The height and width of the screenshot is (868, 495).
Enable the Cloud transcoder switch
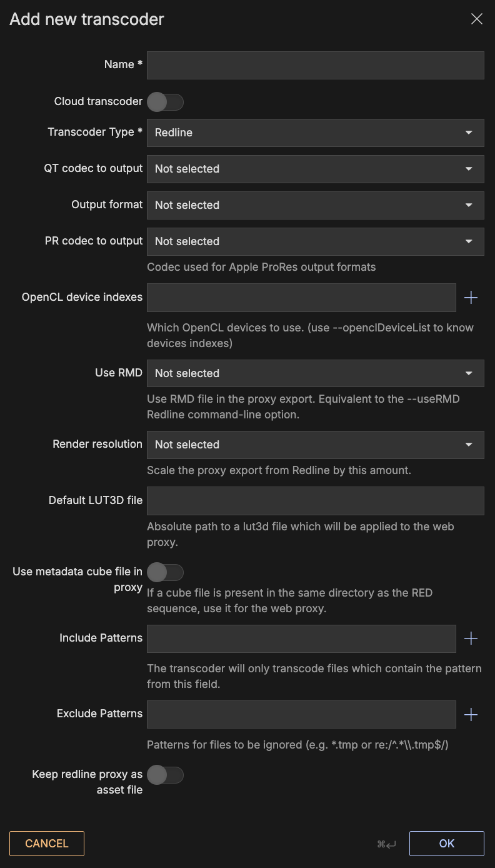tap(165, 102)
